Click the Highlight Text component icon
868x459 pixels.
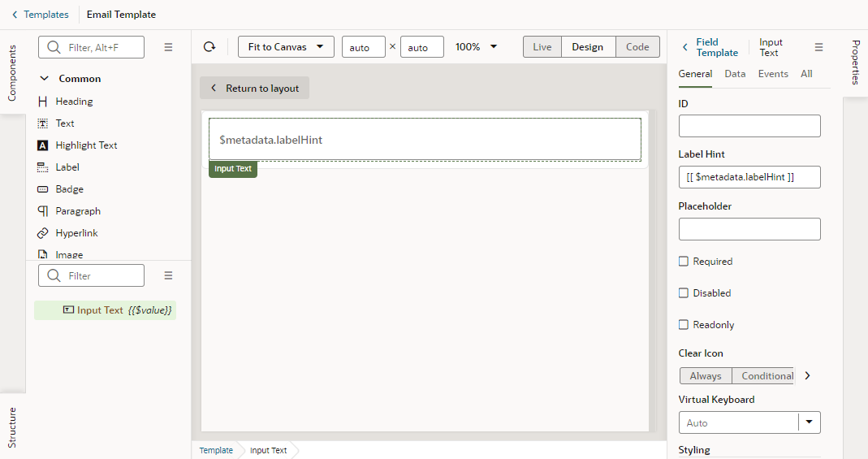[42, 145]
